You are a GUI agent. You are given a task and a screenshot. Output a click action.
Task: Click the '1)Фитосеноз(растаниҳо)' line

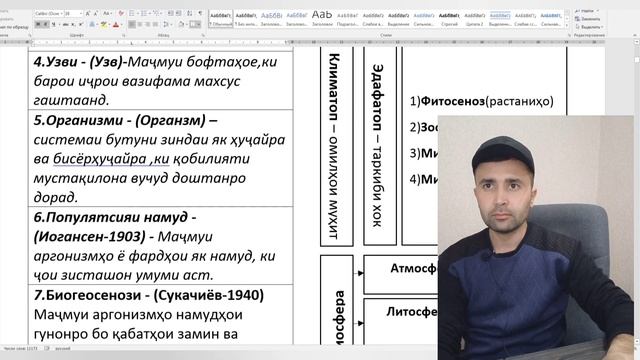point(482,101)
